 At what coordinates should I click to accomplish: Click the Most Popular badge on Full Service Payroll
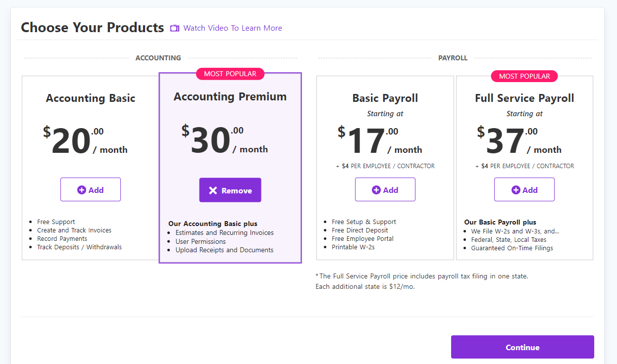point(524,76)
